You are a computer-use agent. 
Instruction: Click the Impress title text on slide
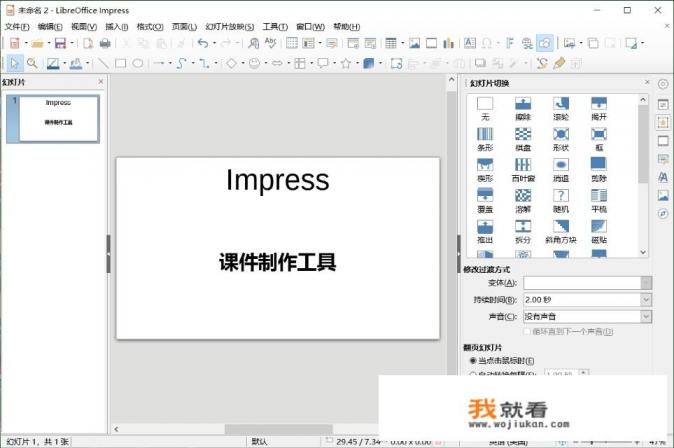[x=278, y=180]
